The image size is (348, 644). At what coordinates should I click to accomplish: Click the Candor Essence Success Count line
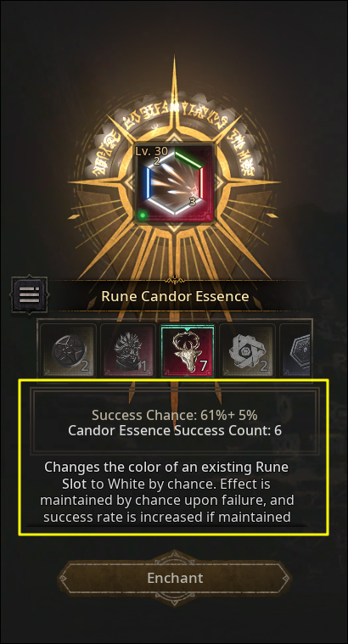point(175,430)
